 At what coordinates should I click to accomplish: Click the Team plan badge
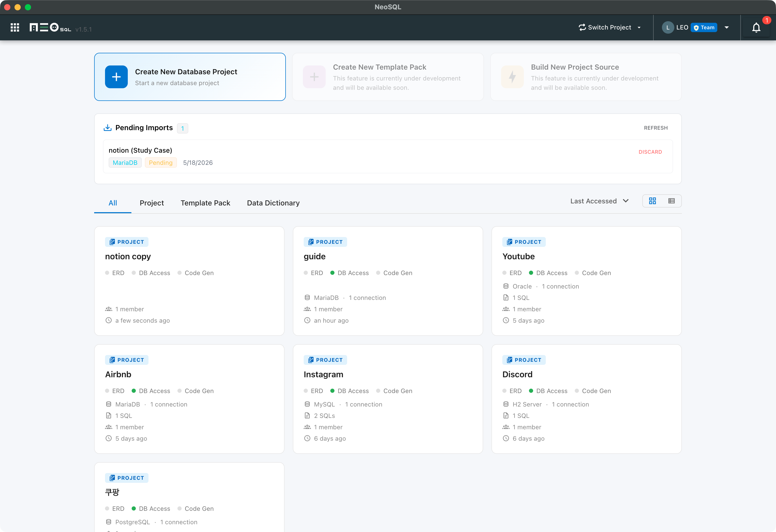tap(704, 27)
